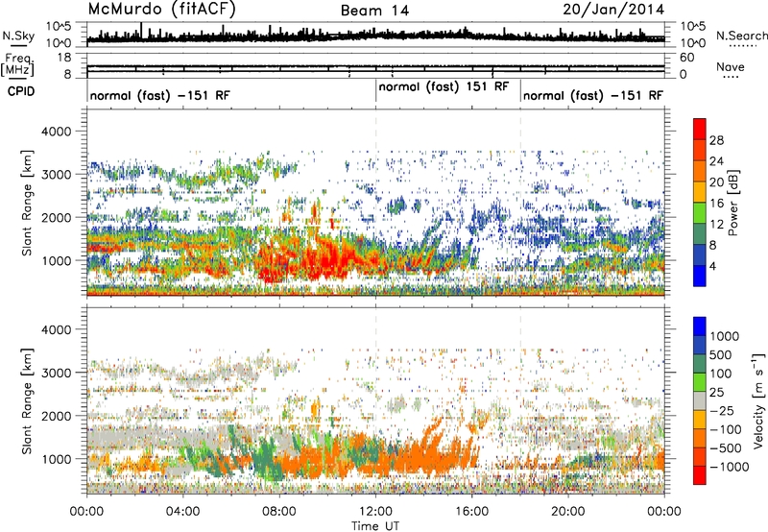Click the Nave legend label

(x=731, y=66)
